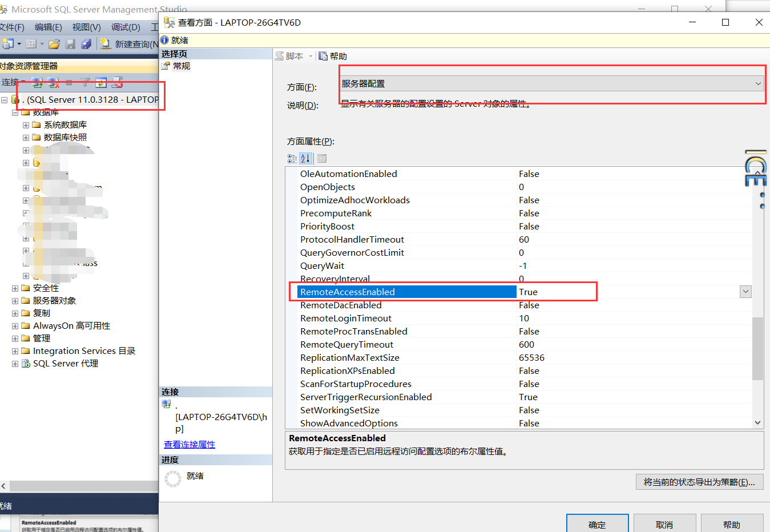Click ReplicationMaxTextSize value 65536
This screenshot has height=532, width=770.
[531, 357]
